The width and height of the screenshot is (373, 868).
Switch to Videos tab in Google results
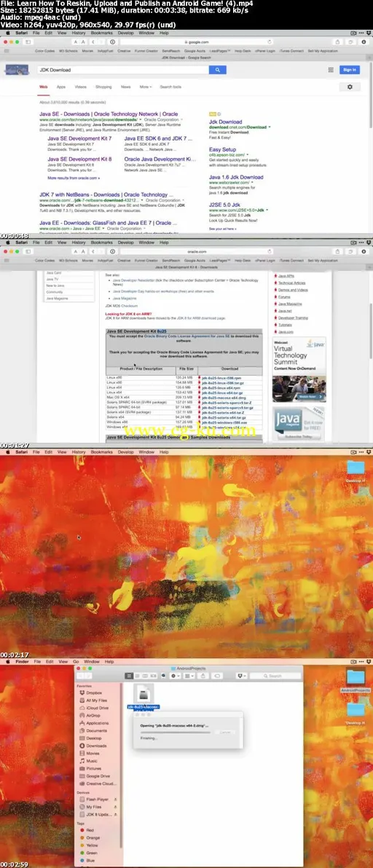tap(80, 87)
